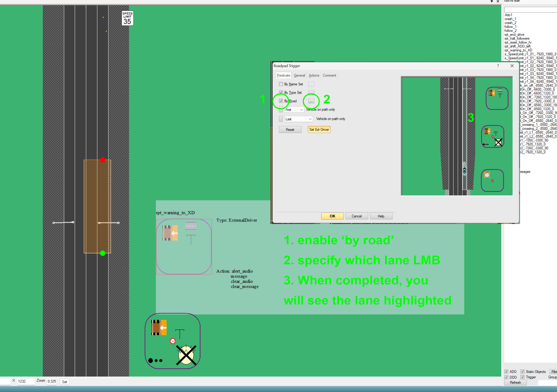Click the Zoom value input field
The image size is (557, 392).
tap(52, 382)
